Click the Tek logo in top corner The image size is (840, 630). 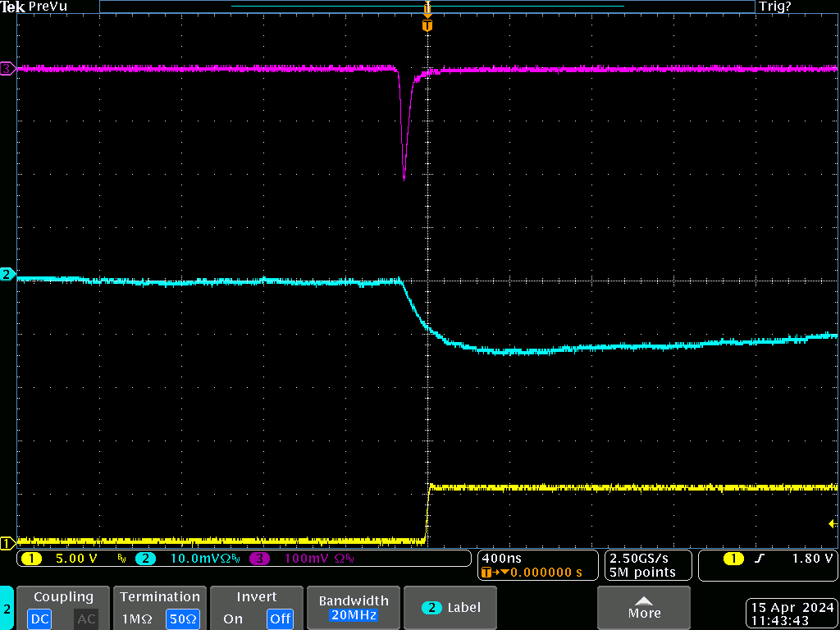click(12, 7)
